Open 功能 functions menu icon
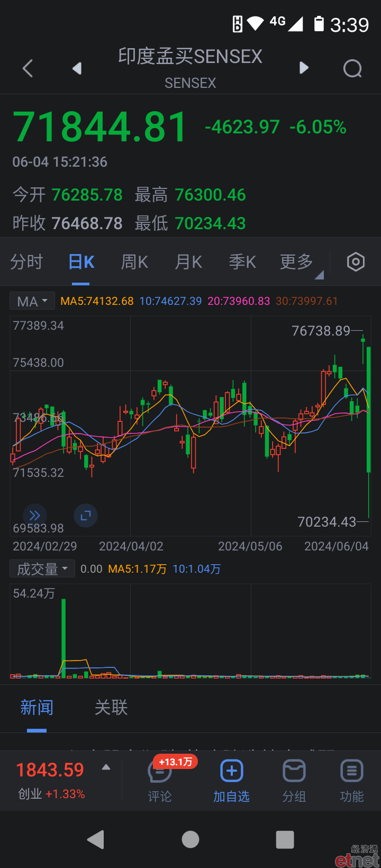The width and height of the screenshot is (381, 868). [352, 781]
